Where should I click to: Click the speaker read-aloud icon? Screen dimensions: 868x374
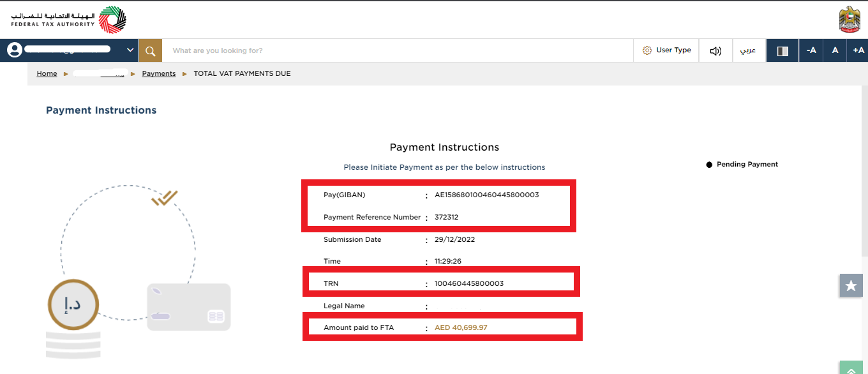(x=715, y=50)
